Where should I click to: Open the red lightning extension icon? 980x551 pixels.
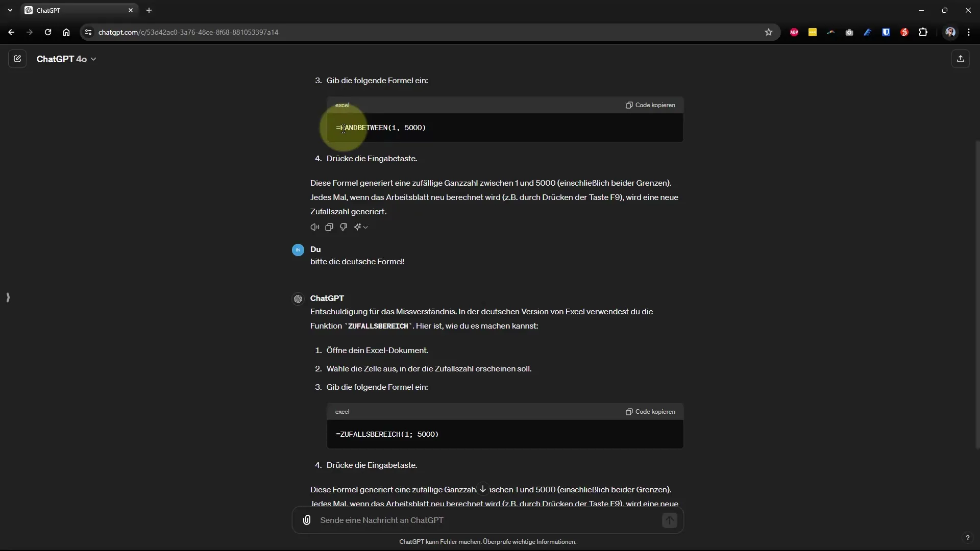904,32
